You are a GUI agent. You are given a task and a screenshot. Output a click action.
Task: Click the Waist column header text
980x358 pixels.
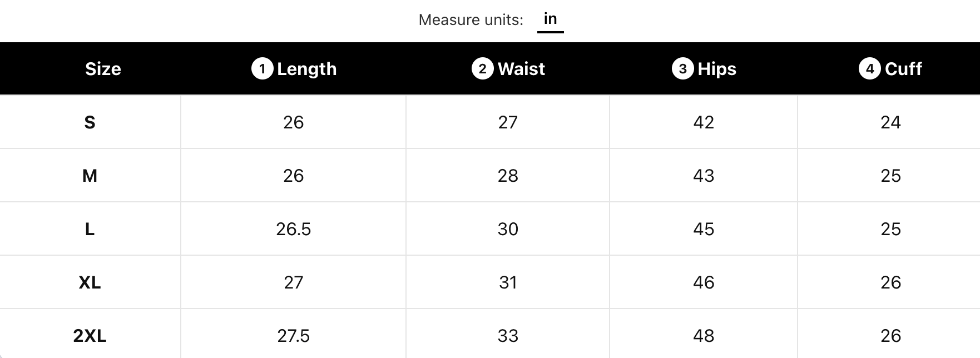521,69
